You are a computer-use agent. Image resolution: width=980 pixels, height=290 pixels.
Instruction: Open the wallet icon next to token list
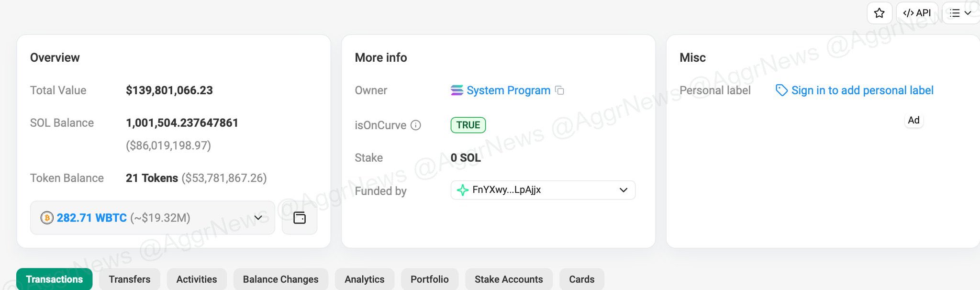[300, 218]
